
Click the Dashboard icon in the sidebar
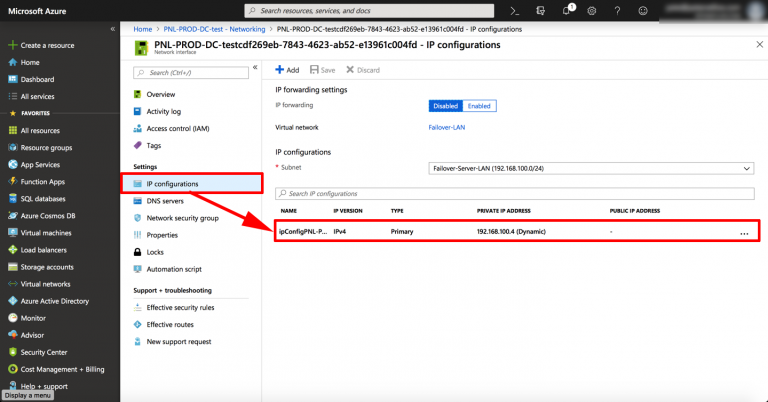coord(13,79)
